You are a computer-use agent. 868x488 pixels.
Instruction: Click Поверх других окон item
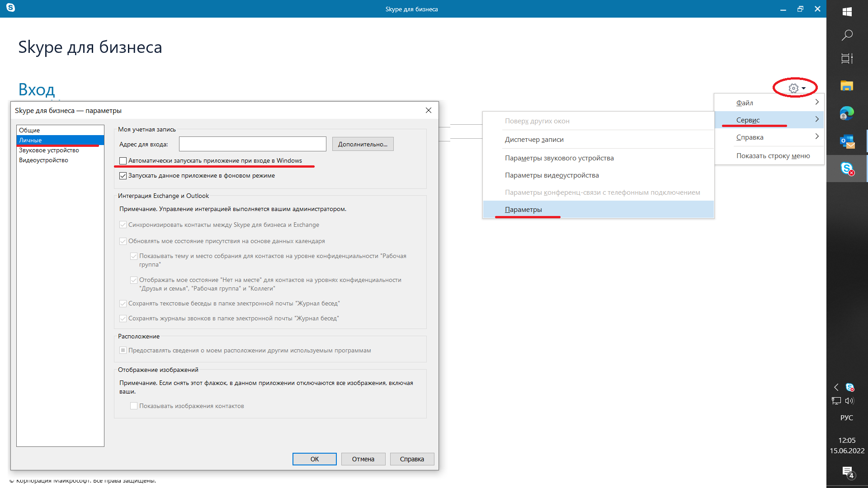click(x=599, y=121)
